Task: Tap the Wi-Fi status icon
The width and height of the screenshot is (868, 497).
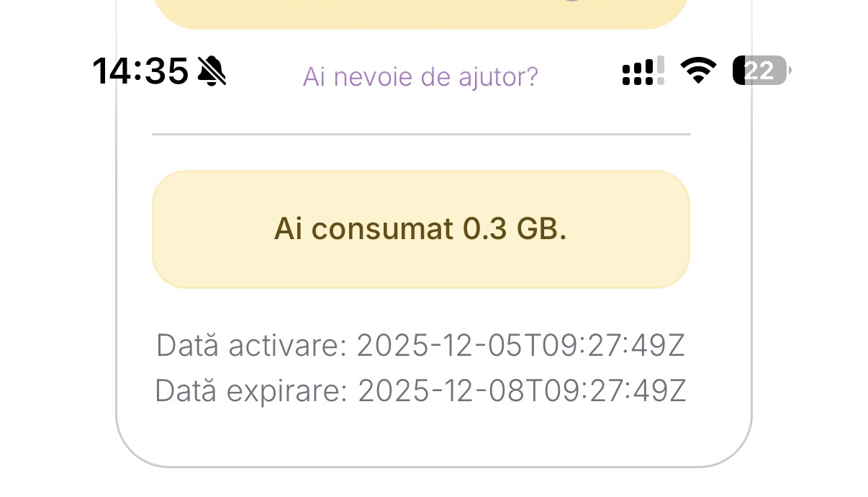Action: tap(697, 71)
